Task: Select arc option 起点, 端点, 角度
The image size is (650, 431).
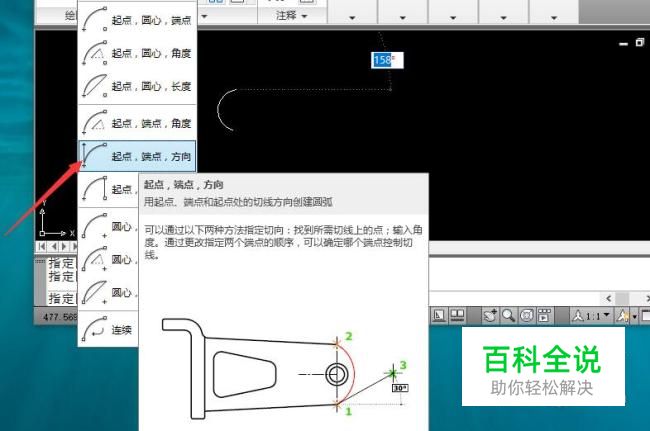Action: [x=137, y=123]
